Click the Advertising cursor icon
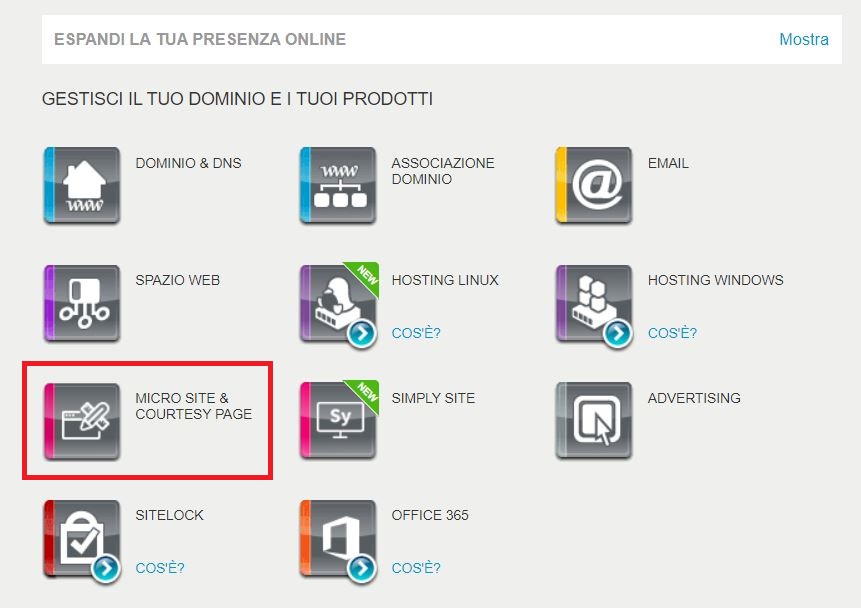The height and width of the screenshot is (608, 861). coord(594,421)
